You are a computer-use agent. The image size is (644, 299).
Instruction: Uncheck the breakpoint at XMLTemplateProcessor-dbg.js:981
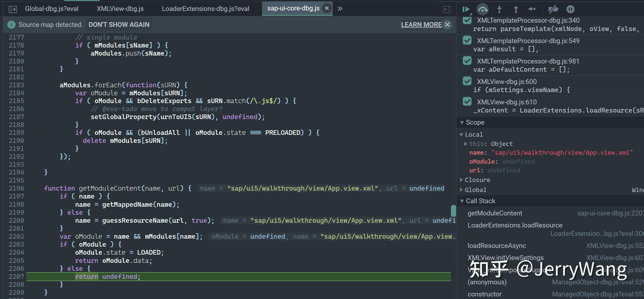(467, 61)
